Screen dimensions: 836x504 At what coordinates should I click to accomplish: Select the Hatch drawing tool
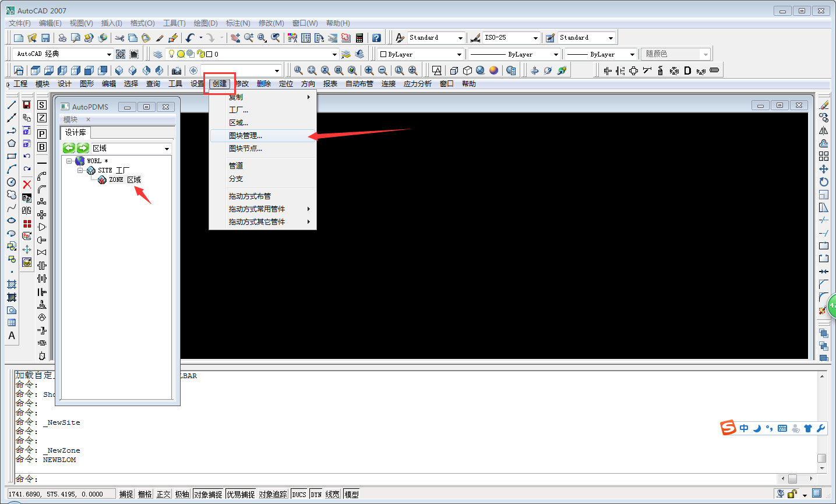(x=11, y=284)
